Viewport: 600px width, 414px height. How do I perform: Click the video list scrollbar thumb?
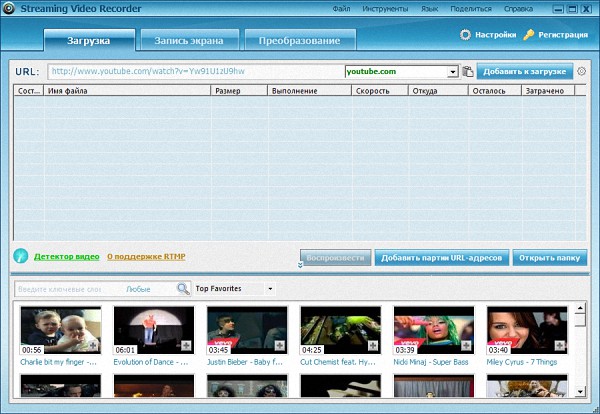click(x=580, y=320)
